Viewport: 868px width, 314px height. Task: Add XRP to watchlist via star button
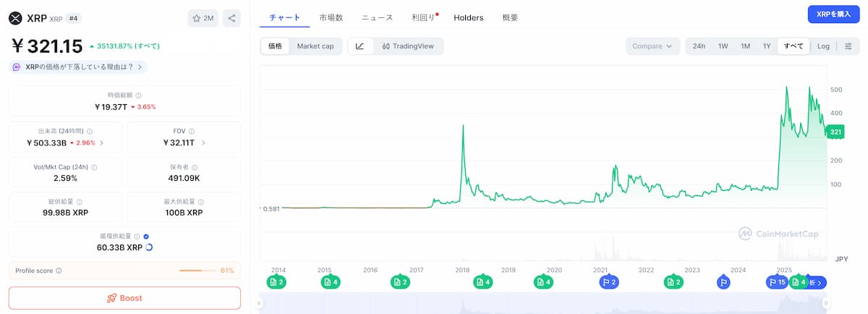[x=203, y=18]
